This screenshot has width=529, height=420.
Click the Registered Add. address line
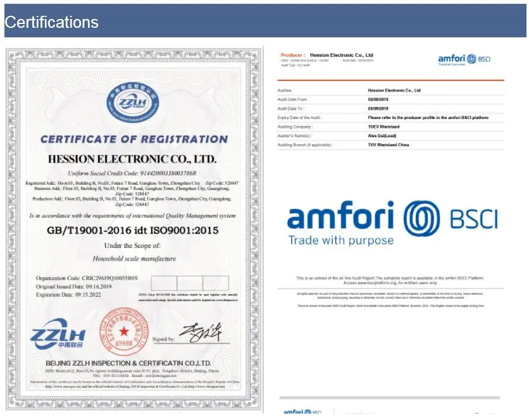click(132, 183)
